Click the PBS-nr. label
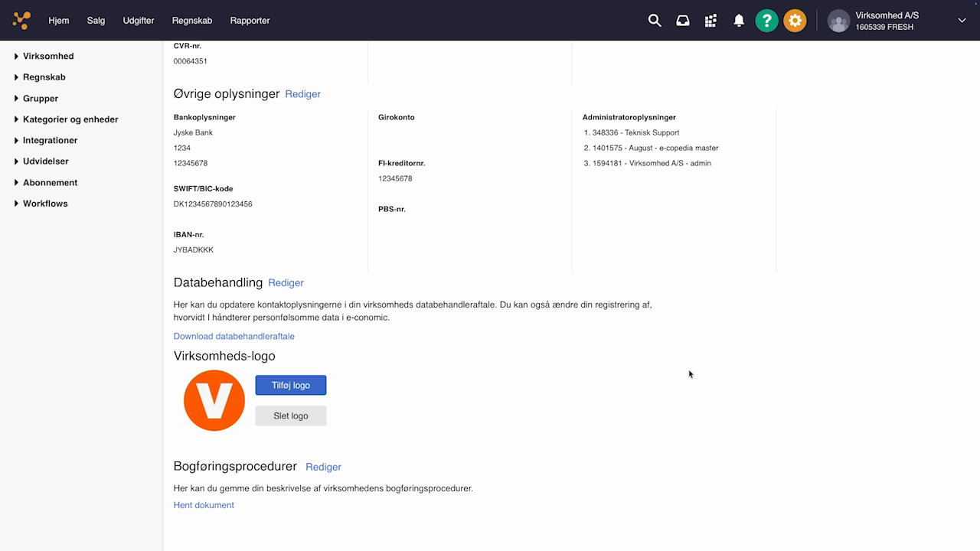980x551 pixels. pos(392,209)
